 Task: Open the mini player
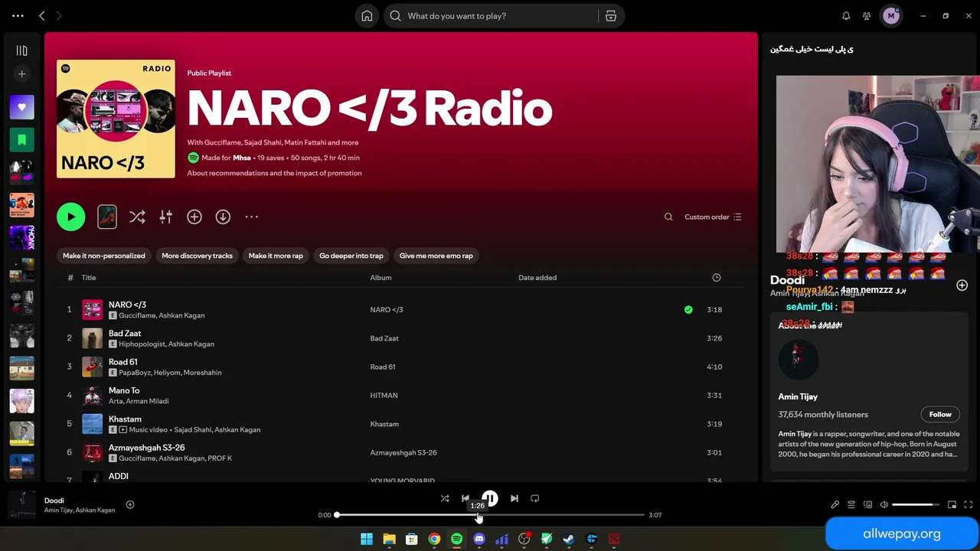coord(952,504)
